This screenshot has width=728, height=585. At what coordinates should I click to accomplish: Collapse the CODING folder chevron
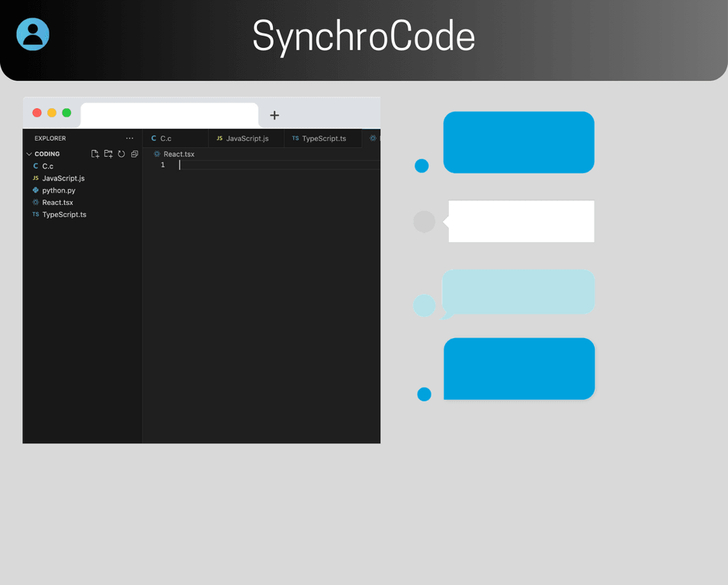click(x=29, y=154)
